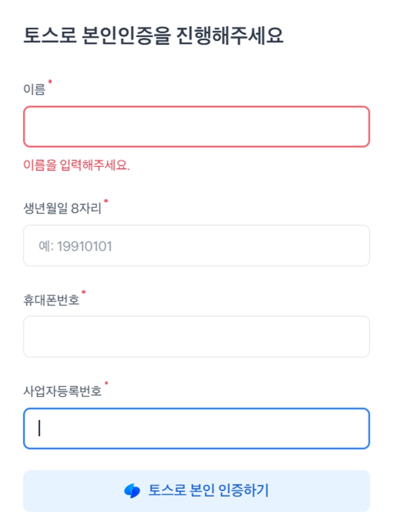Screen dimensions: 404x532
Task: Click the required dot beside 휴대폰번호
Action: coord(83,292)
